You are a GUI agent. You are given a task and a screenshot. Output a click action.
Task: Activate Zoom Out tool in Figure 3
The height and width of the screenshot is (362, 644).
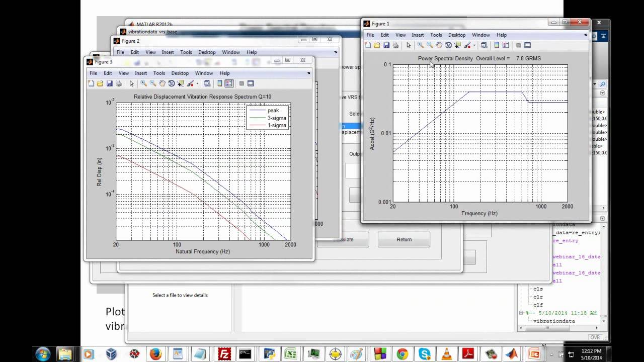click(153, 83)
